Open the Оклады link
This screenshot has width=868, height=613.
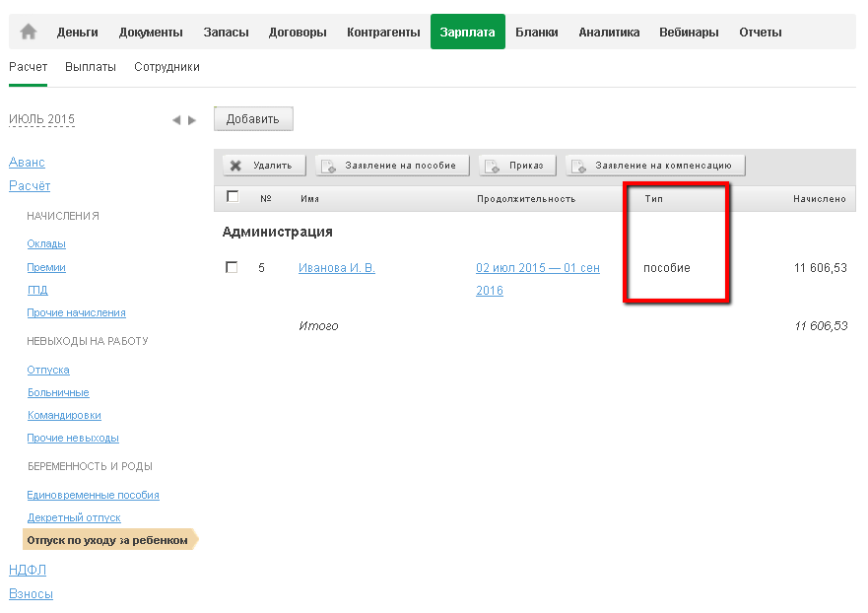click(x=46, y=243)
